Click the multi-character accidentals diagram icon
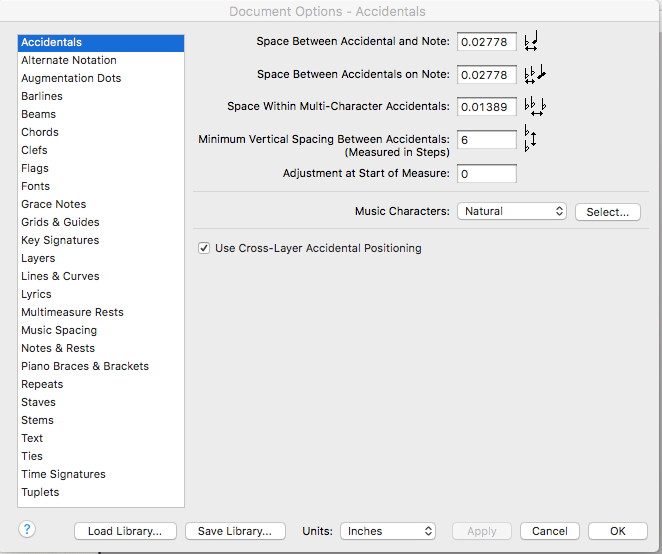662x554 pixels. coord(535,107)
